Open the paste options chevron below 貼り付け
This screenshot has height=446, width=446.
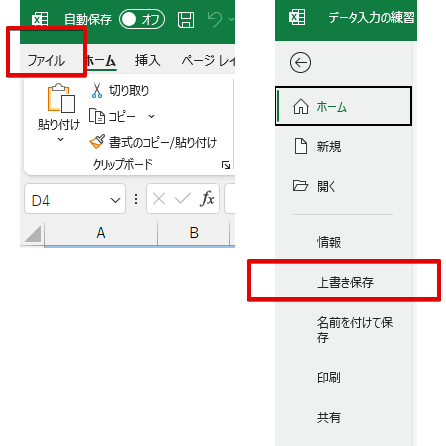coord(60,139)
